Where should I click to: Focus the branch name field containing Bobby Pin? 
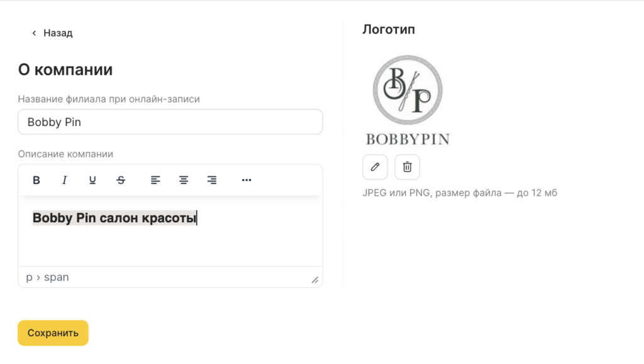pyautogui.click(x=170, y=122)
